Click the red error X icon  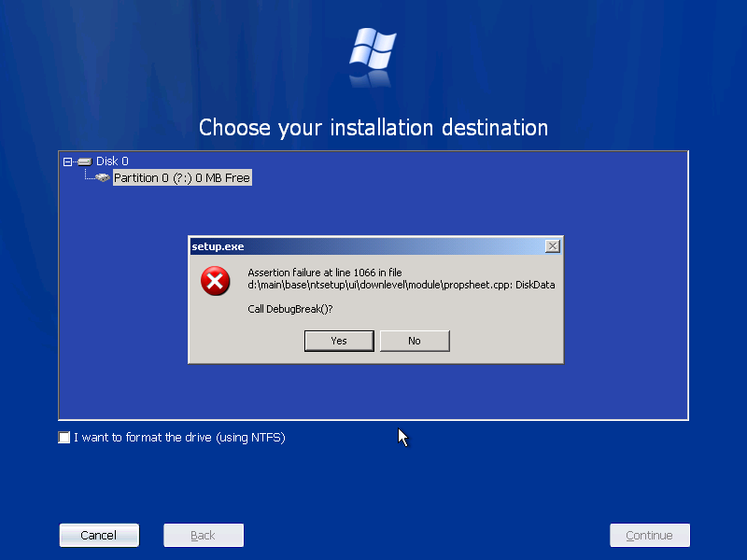[x=216, y=281]
